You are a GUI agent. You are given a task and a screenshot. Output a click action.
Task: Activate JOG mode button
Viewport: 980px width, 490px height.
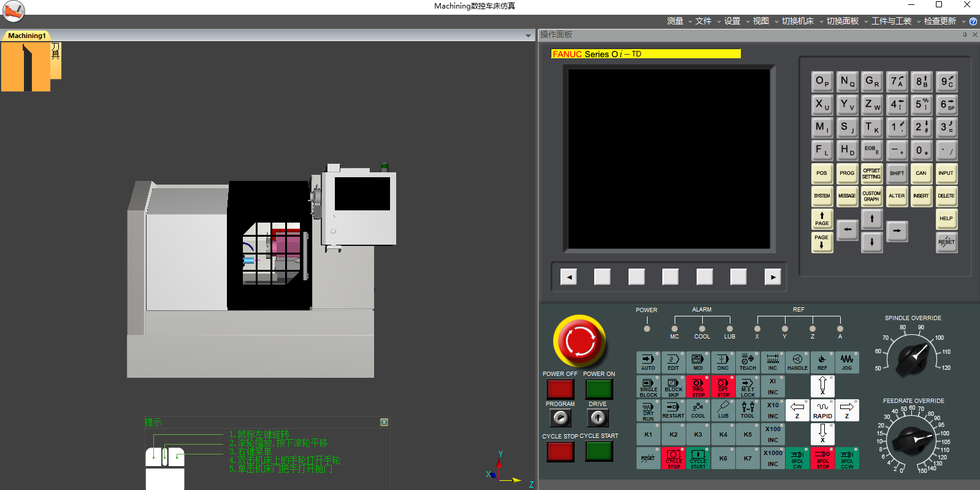click(847, 362)
